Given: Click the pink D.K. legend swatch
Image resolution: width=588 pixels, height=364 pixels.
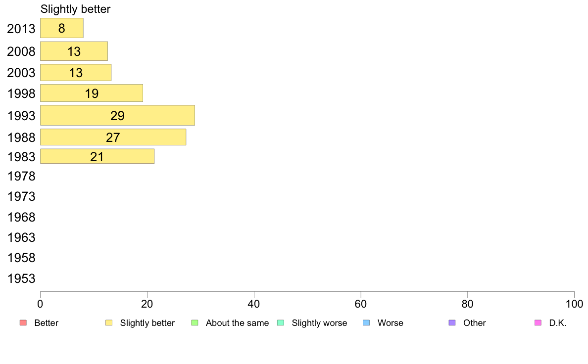Looking at the screenshot, I should coord(538,323).
